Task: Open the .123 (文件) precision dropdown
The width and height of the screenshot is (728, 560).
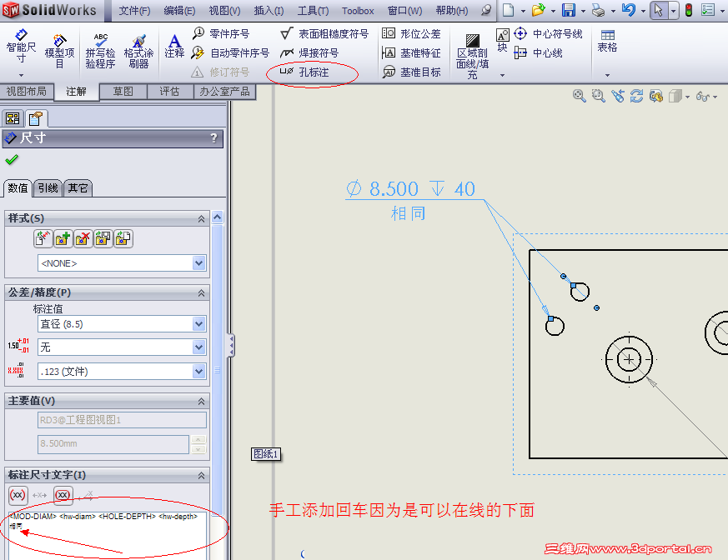Action: point(198,371)
